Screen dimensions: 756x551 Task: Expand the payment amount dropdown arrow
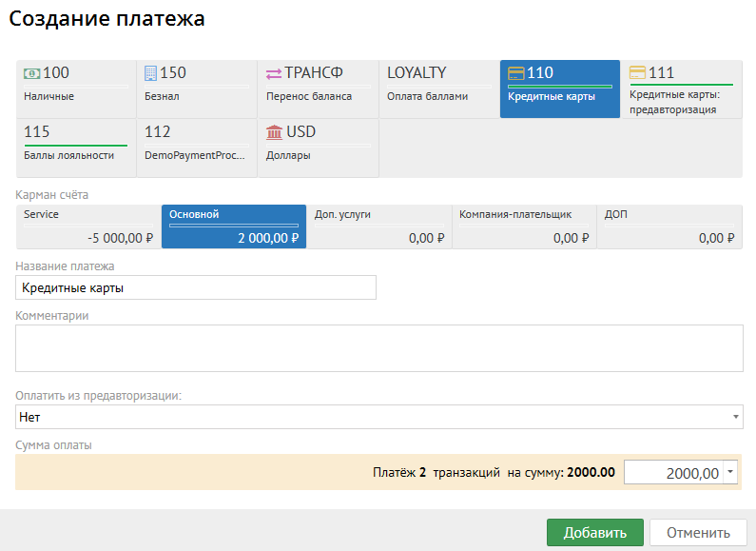tap(729, 472)
